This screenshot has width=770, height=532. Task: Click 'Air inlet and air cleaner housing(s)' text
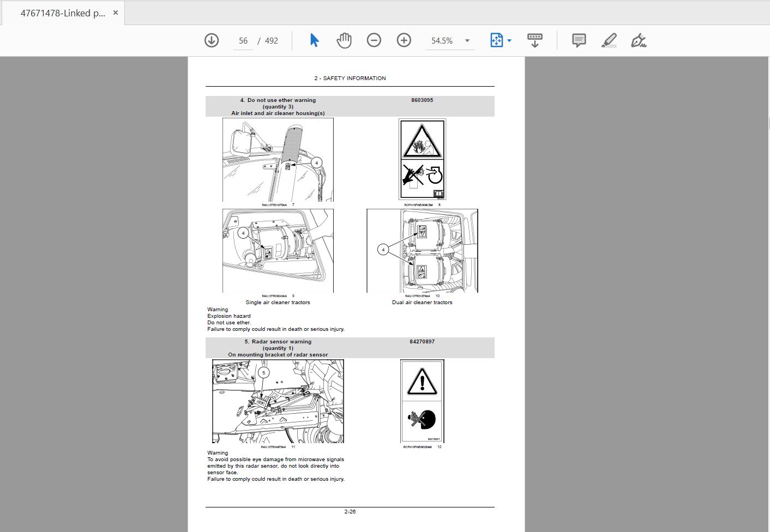[278, 113]
